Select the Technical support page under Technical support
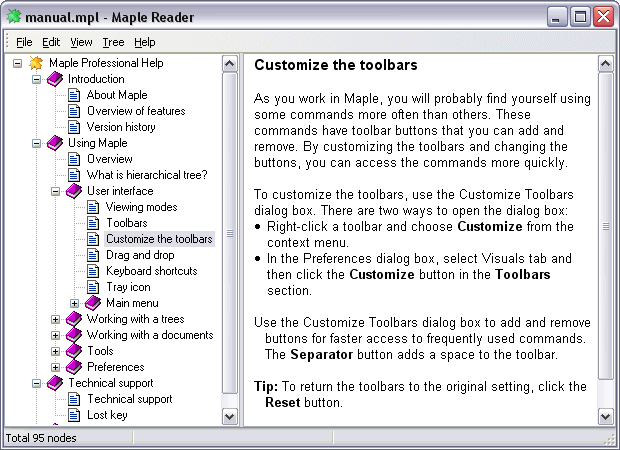 pos(130,399)
